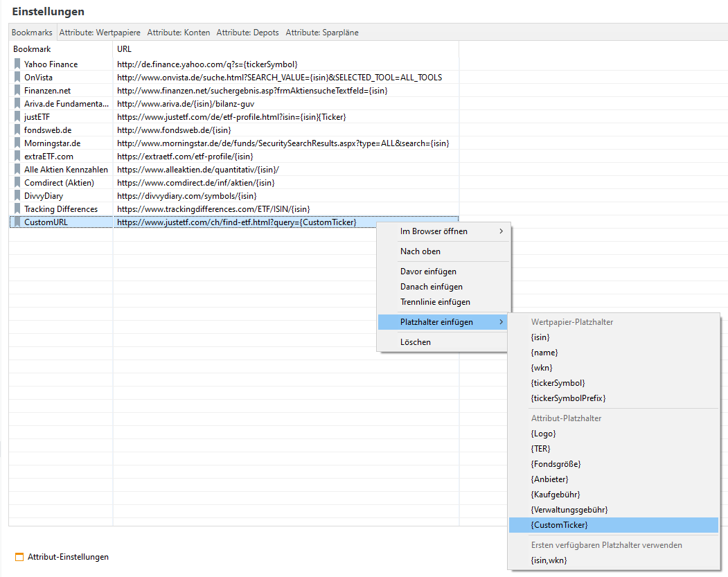Viewport: 728px width, 577px height.
Task: Click the bookmark icon next to CustomURL
Action: coord(17,222)
